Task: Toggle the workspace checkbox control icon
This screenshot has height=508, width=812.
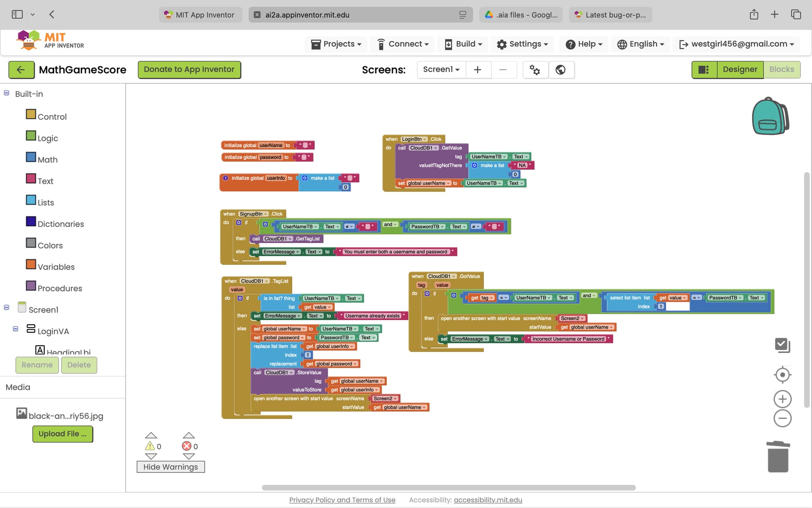Action: 782,345
